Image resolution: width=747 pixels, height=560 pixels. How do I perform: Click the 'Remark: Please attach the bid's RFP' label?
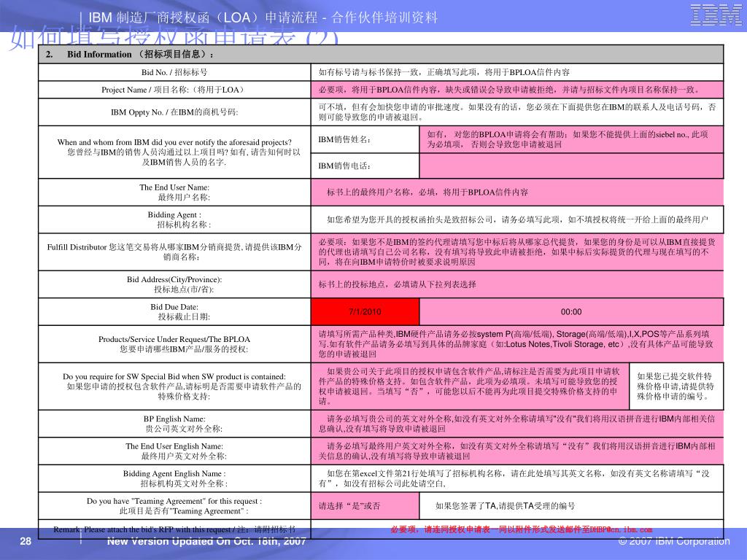174,529
